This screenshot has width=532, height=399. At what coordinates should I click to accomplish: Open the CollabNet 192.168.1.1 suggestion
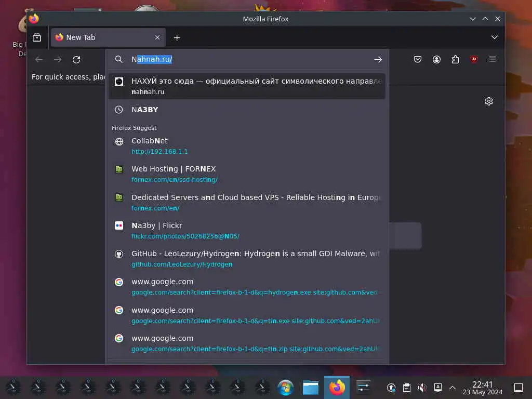pos(247,146)
